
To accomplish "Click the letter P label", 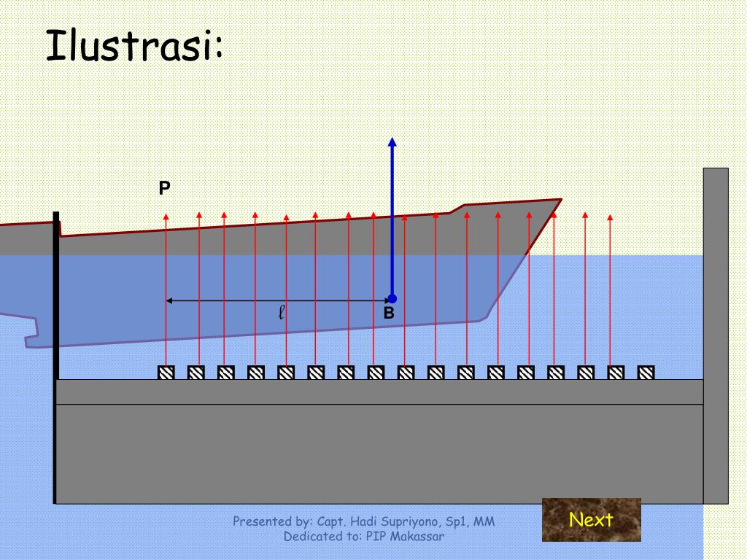I will coord(164,188).
